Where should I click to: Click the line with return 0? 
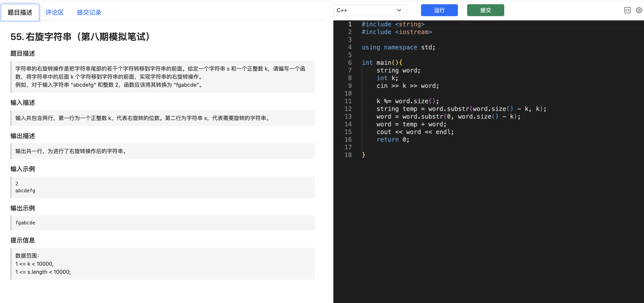pyautogui.click(x=393, y=140)
